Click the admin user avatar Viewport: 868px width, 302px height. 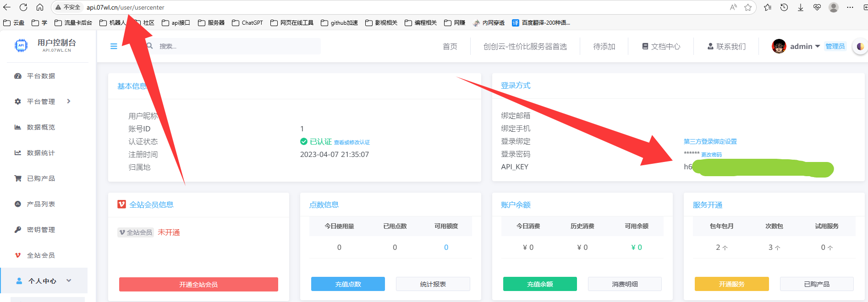point(779,46)
